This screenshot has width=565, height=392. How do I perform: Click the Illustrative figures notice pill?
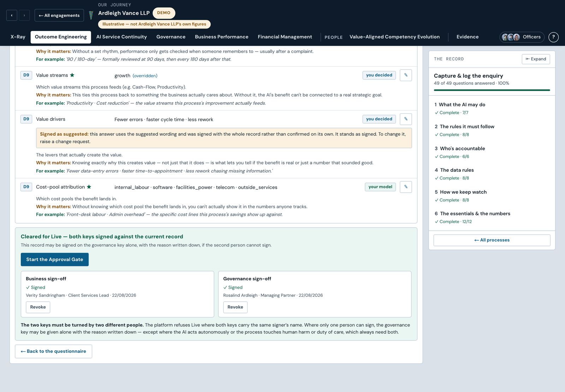[x=154, y=24]
